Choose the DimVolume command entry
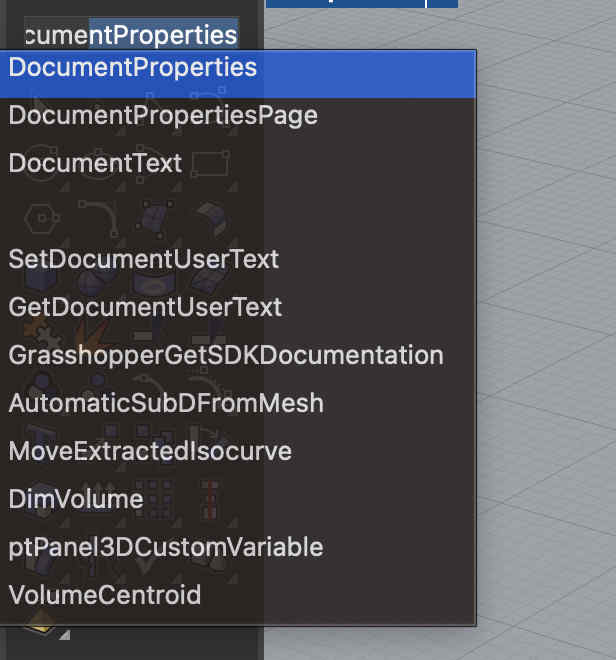 (76, 499)
